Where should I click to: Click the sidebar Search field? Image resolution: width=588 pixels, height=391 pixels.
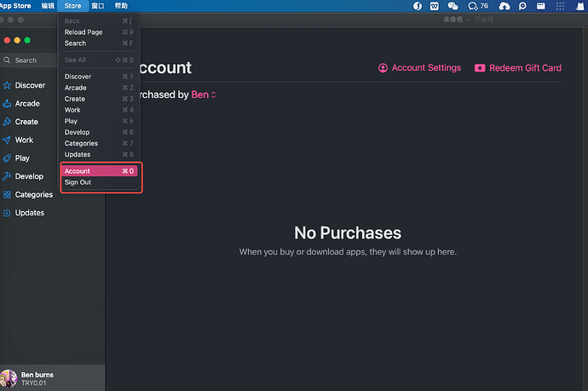(x=28, y=60)
